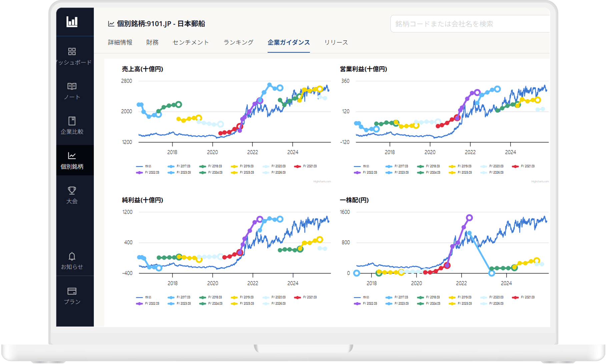
Task: Open the ノート book icon
Action: (72, 86)
